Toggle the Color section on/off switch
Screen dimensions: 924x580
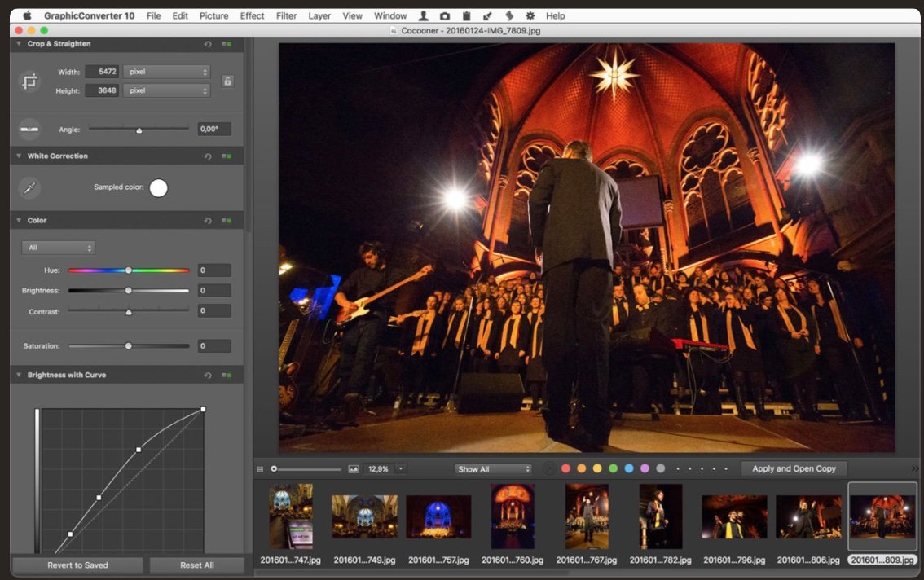227,221
